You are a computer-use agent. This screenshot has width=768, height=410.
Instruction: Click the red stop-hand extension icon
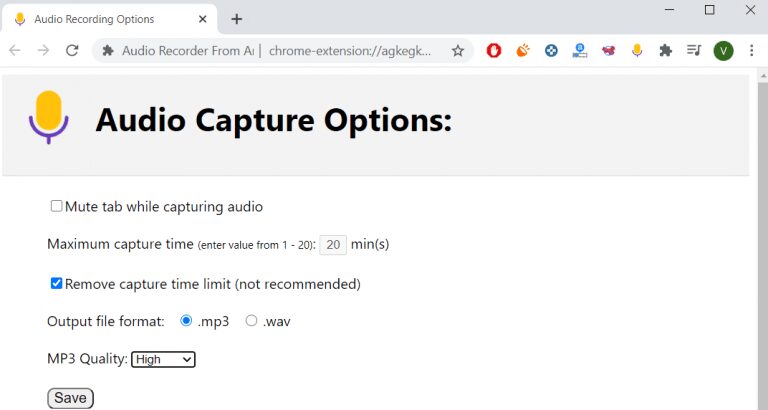[x=494, y=50]
